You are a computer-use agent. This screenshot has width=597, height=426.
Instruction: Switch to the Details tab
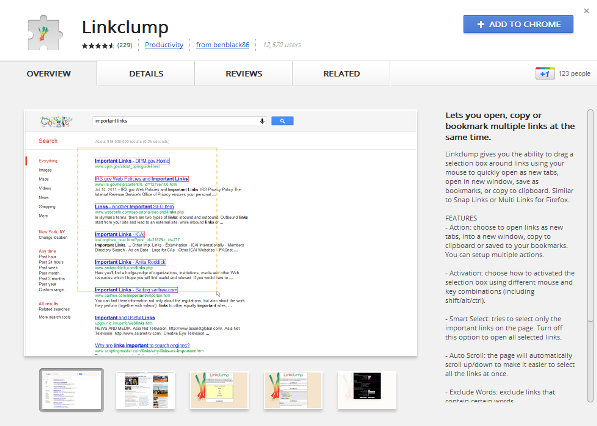coord(146,73)
